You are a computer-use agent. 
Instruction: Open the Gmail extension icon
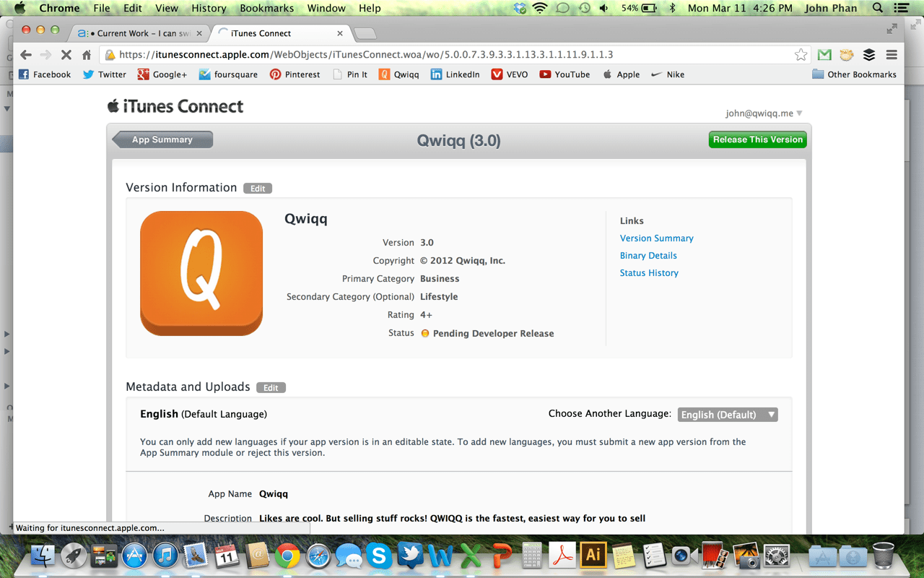(x=824, y=55)
